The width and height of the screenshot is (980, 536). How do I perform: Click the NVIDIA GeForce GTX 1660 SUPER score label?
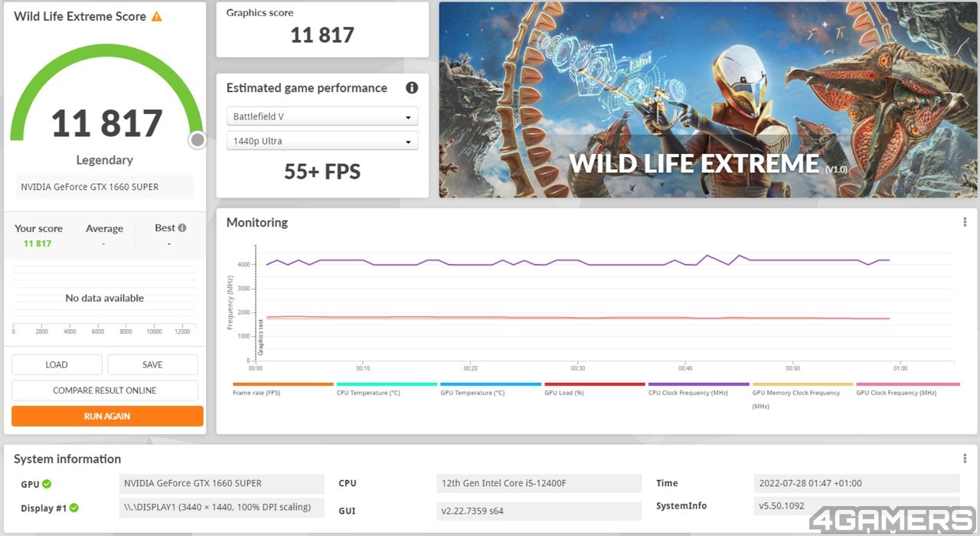pos(105,187)
